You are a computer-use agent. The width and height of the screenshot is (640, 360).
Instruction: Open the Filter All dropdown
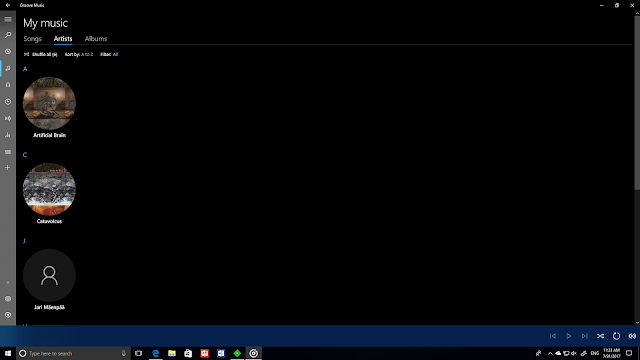pos(109,54)
